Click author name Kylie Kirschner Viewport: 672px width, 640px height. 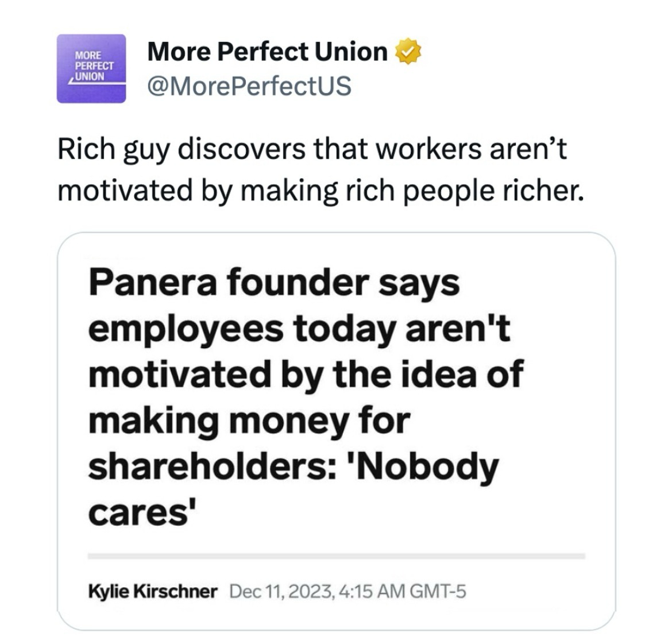click(x=153, y=591)
